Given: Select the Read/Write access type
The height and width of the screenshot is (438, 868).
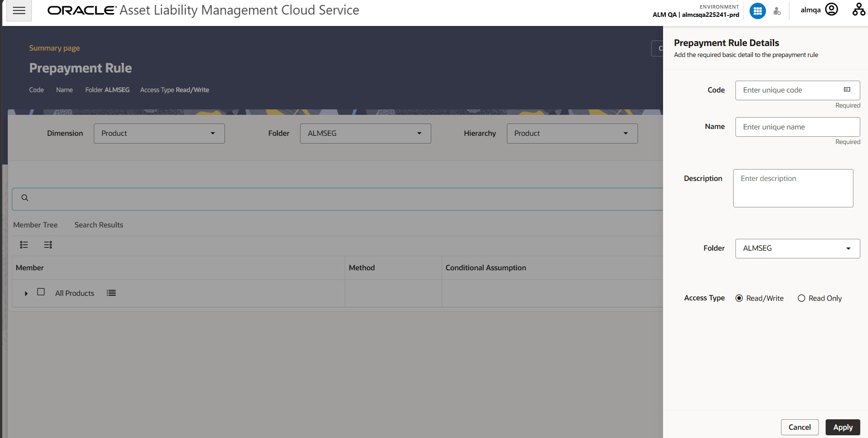Looking at the screenshot, I should point(739,298).
